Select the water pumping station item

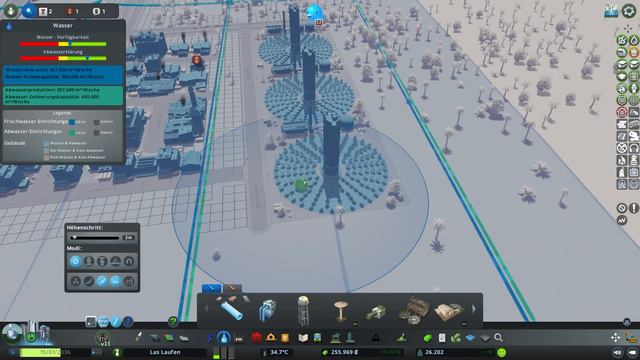coord(267,310)
